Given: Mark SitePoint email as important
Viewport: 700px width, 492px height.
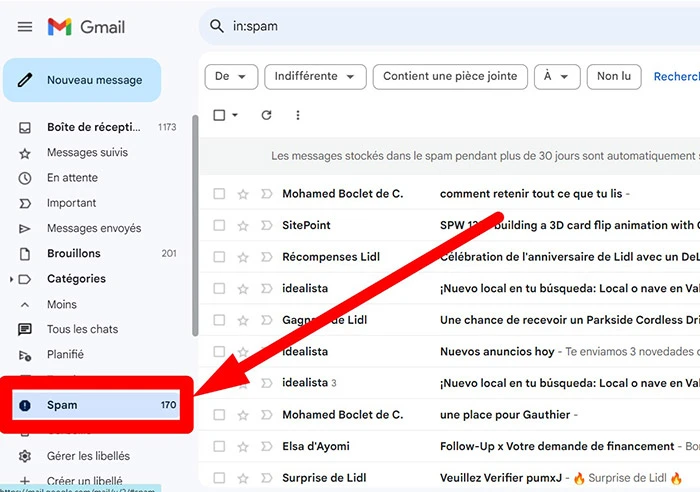Looking at the screenshot, I should [x=267, y=225].
